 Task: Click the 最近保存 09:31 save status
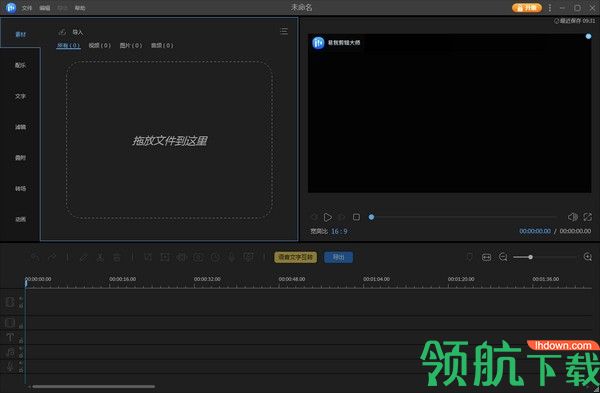pos(574,21)
